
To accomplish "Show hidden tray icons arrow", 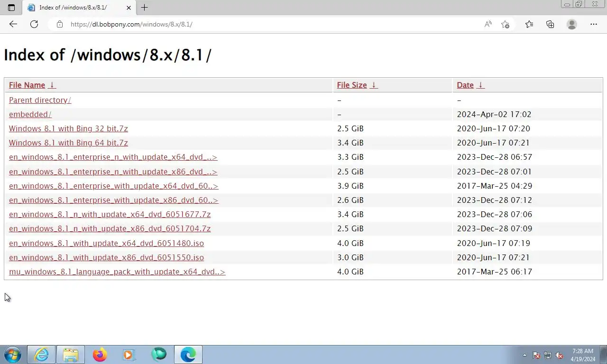I will 524,355.
